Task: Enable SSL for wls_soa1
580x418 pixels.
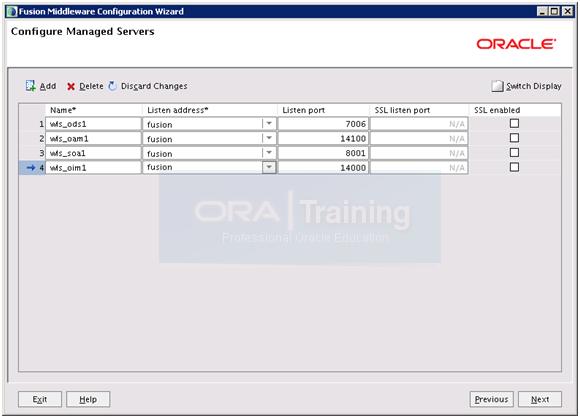Action: click(x=514, y=153)
